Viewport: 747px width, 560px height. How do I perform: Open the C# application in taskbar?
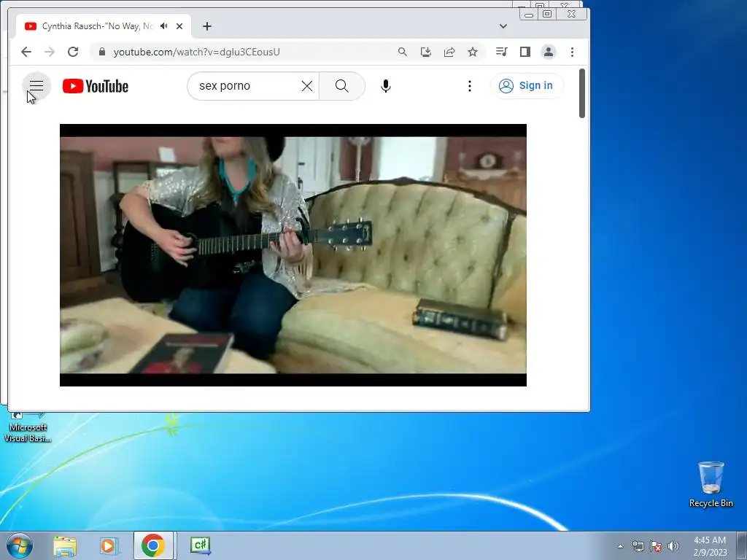[x=200, y=545]
